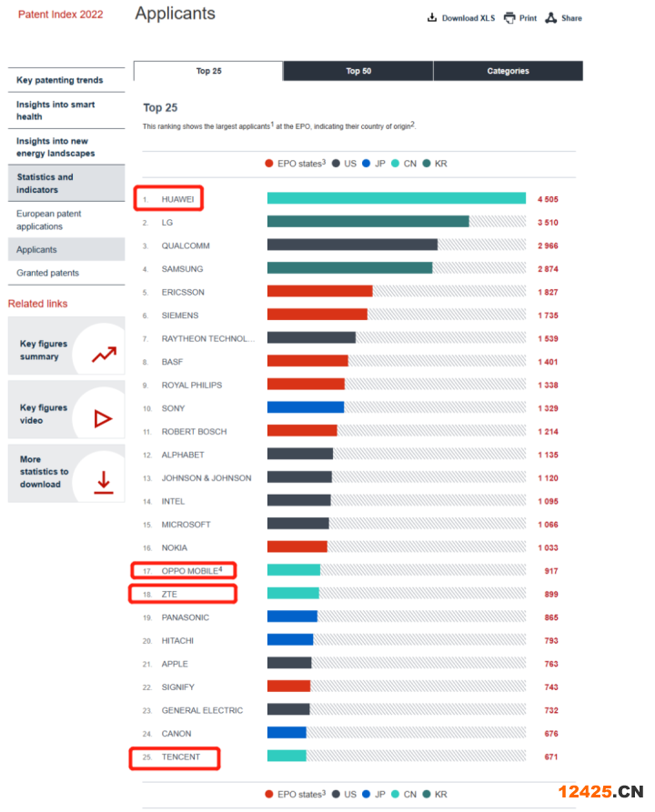Open the Key figures summary card
The height and width of the screenshot is (812, 655).
[x=66, y=346]
